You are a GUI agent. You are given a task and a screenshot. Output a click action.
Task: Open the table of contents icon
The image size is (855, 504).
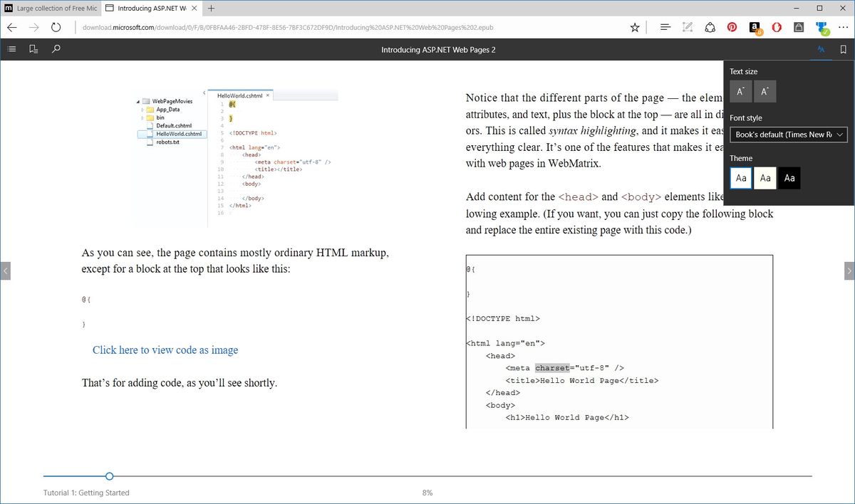[x=11, y=49]
